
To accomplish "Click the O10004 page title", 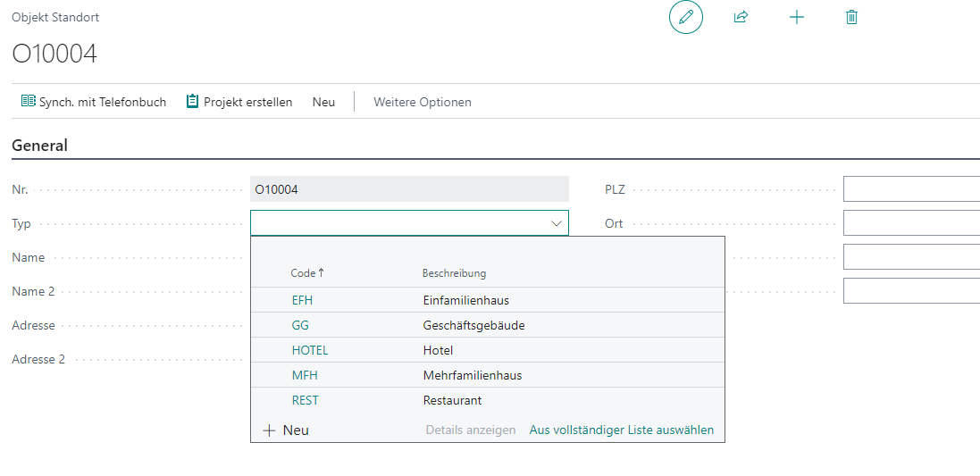I will 54,54.
